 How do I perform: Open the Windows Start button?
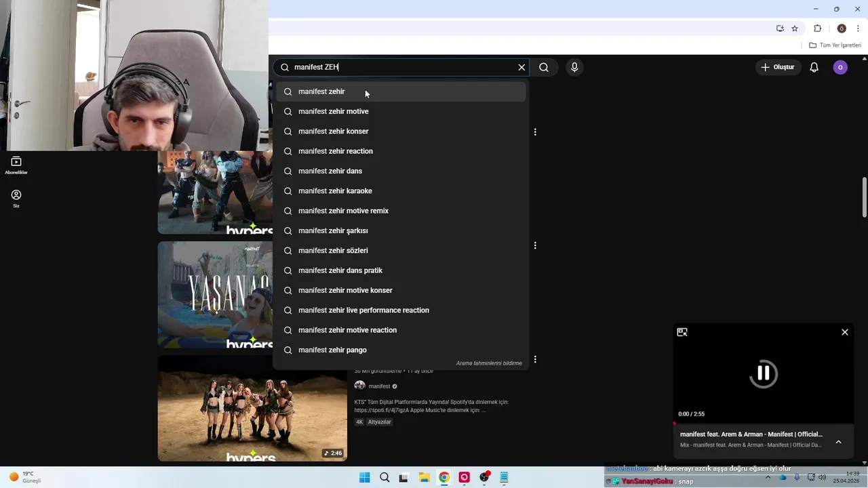tap(365, 477)
